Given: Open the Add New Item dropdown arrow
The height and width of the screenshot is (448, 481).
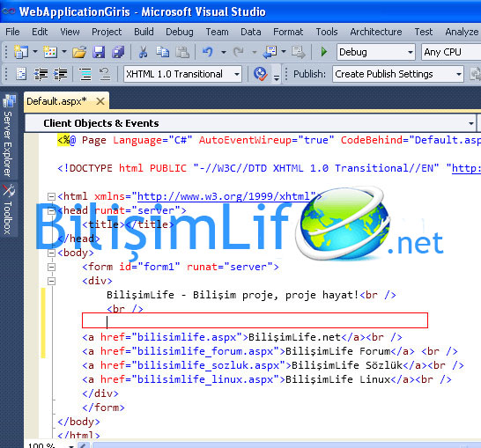Looking at the screenshot, I should coord(64,52).
